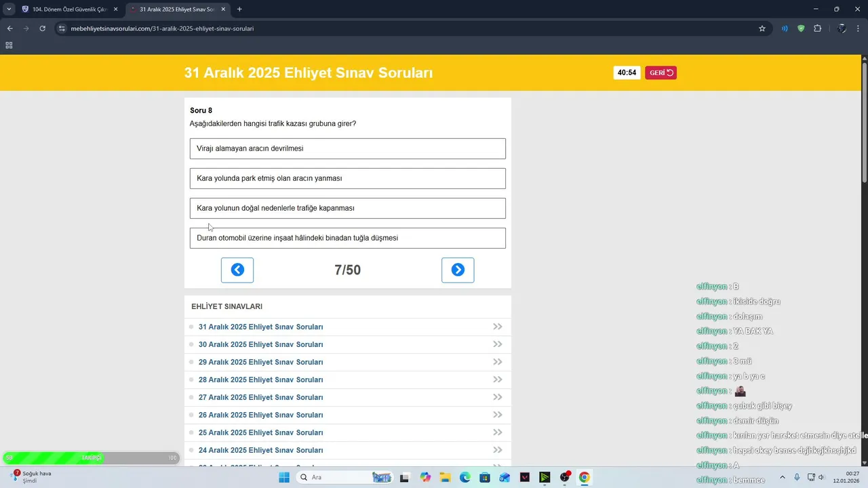Screen dimensions: 868x488
Task: Click the 7/50 question counter
Action: click(x=347, y=270)
